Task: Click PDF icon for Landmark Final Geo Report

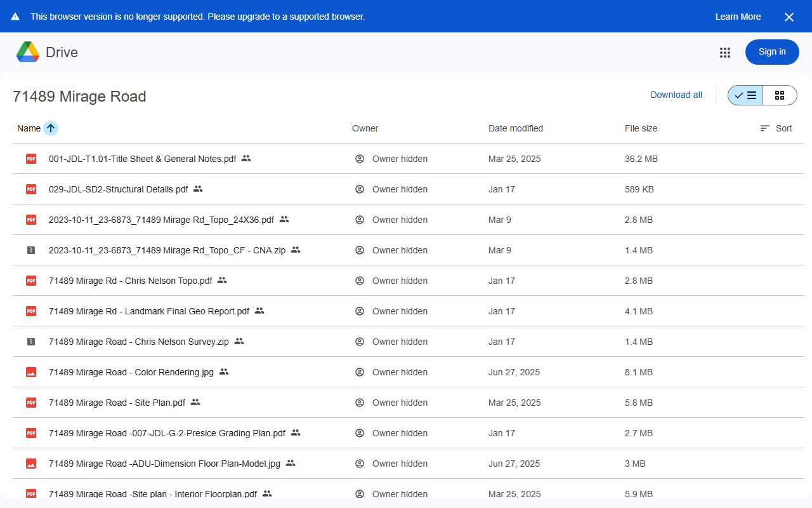Action: pos(31,311)
